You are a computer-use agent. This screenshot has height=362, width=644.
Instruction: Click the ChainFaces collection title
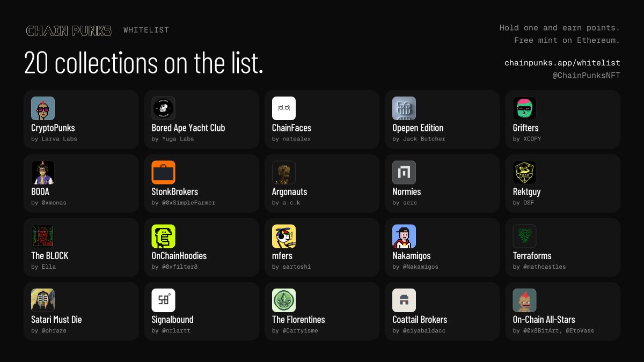(x=291, y=128)
